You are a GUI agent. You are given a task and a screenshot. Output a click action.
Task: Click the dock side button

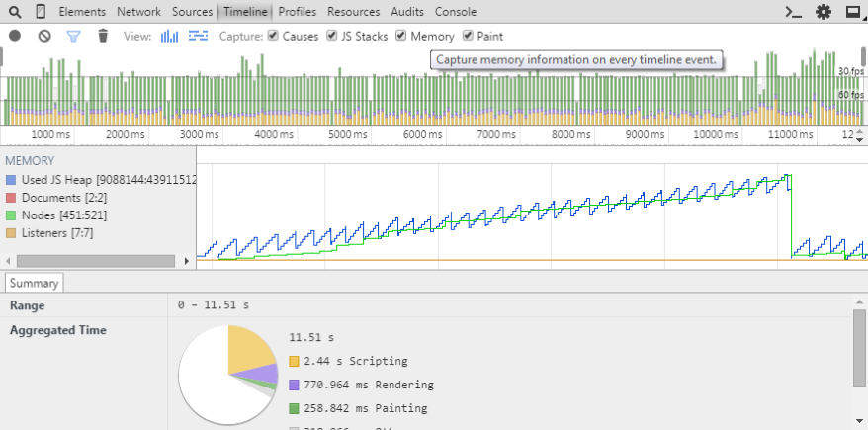click(x=852, y=12)
